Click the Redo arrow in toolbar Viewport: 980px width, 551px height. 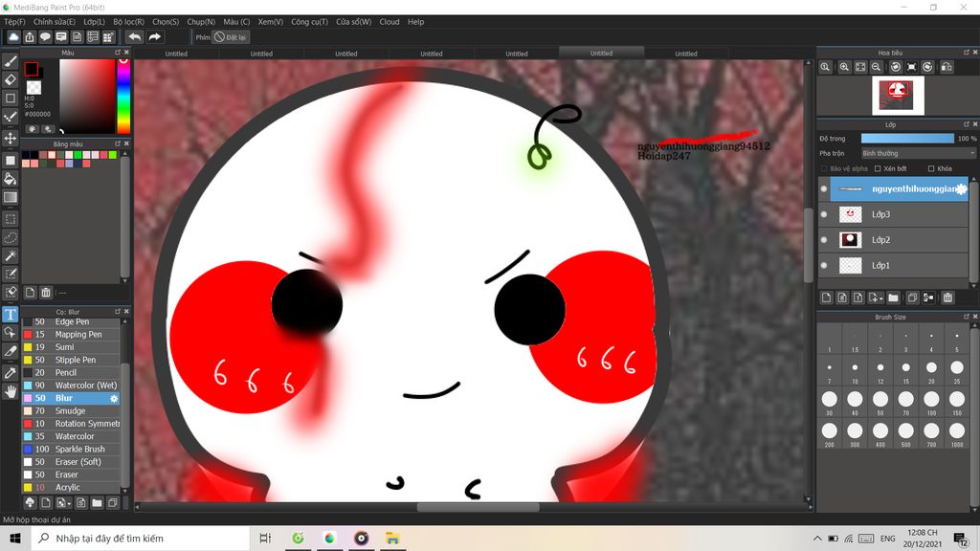(154, 37)
